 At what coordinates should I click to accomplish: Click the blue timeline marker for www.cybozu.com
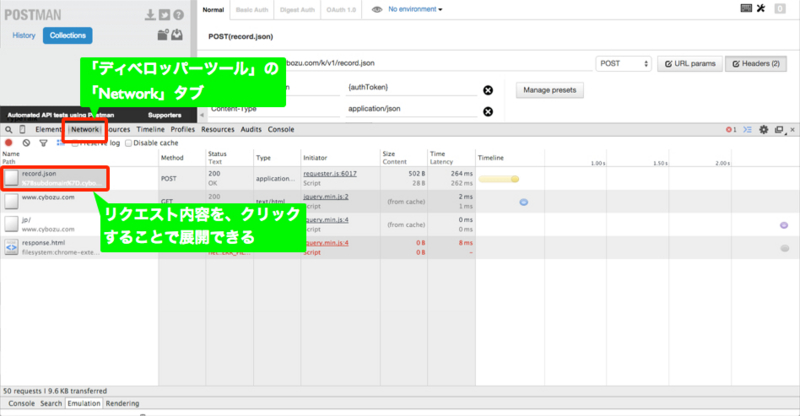pyautogui.click(x=523, y=202)
